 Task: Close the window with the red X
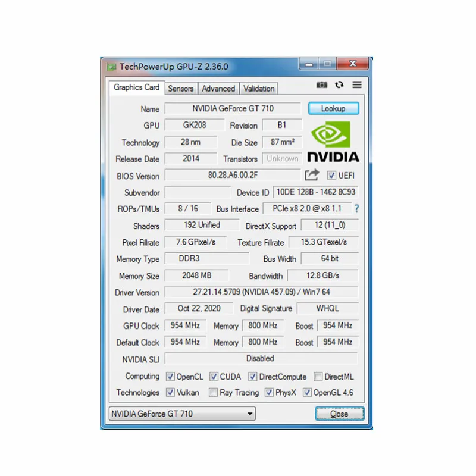pos(352,64)
